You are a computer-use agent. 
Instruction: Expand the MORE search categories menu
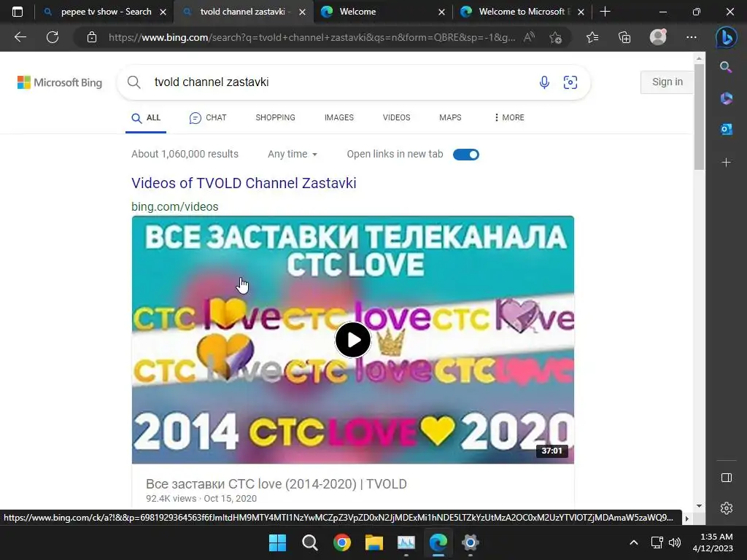coord(508,117)
